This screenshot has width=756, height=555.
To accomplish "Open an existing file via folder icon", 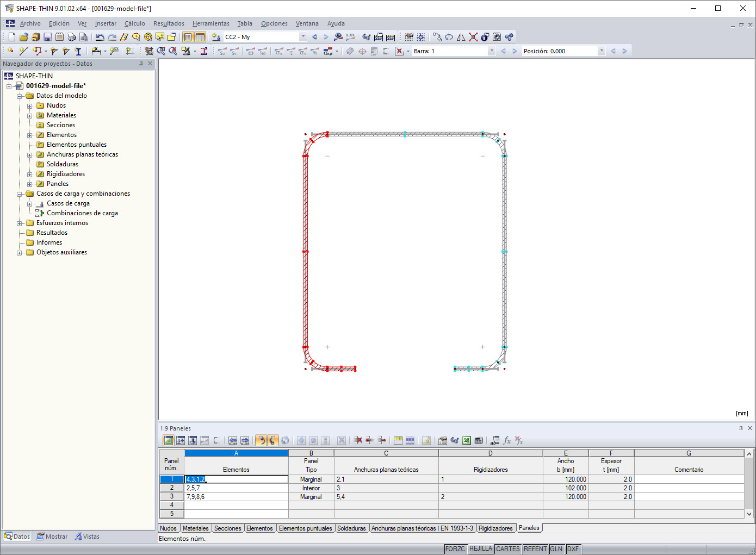I will [23, 37].
